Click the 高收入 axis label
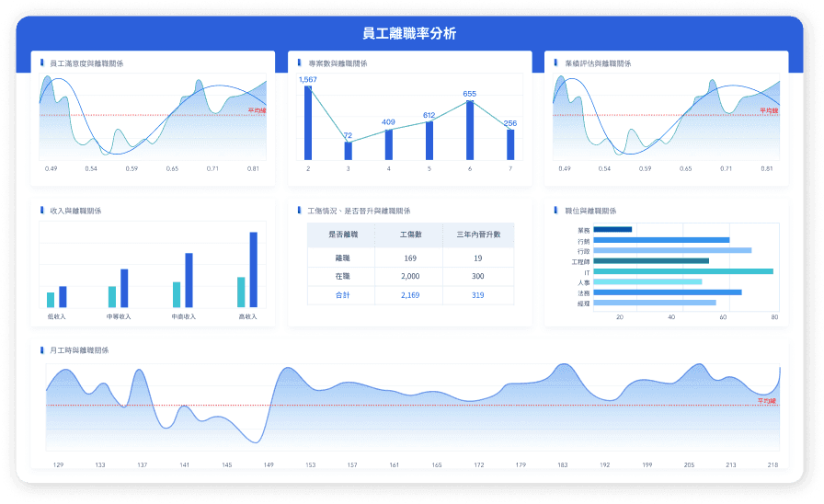The width and height of the screenshot is (824, 504). (248, 316)
